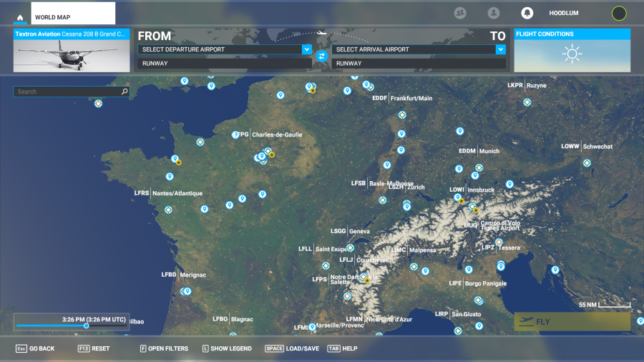Select the LIMC Malpensa airport label
Viewport: 644px width, 362px height.
tap(414, 250)
